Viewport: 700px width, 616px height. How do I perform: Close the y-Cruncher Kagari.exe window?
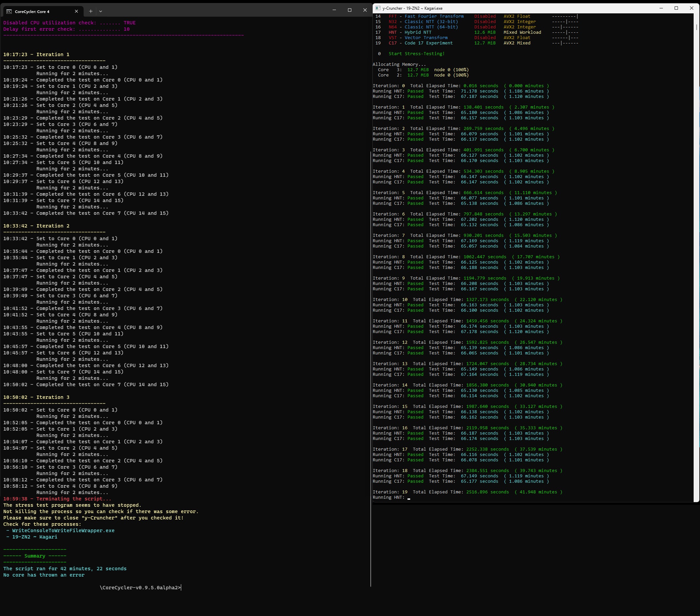691,8
